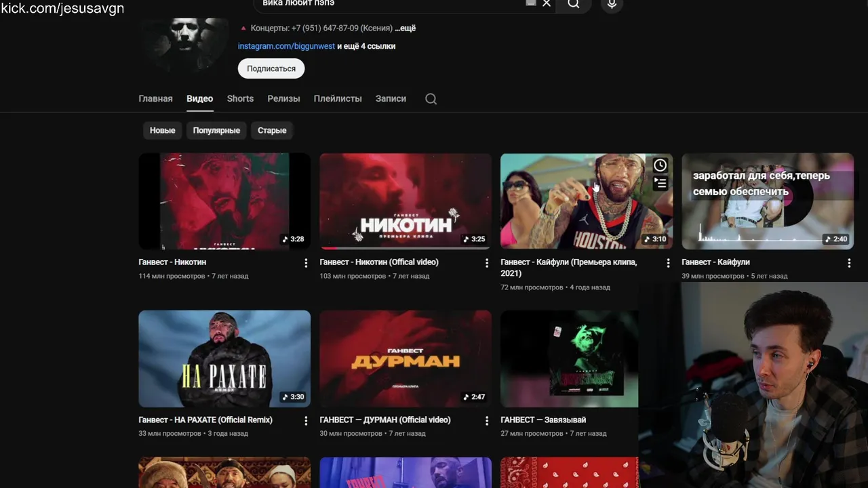Viewport: 868px width, 488px height.
Task: Click '27 млн просмотров' text
Action: click(532, 434)
